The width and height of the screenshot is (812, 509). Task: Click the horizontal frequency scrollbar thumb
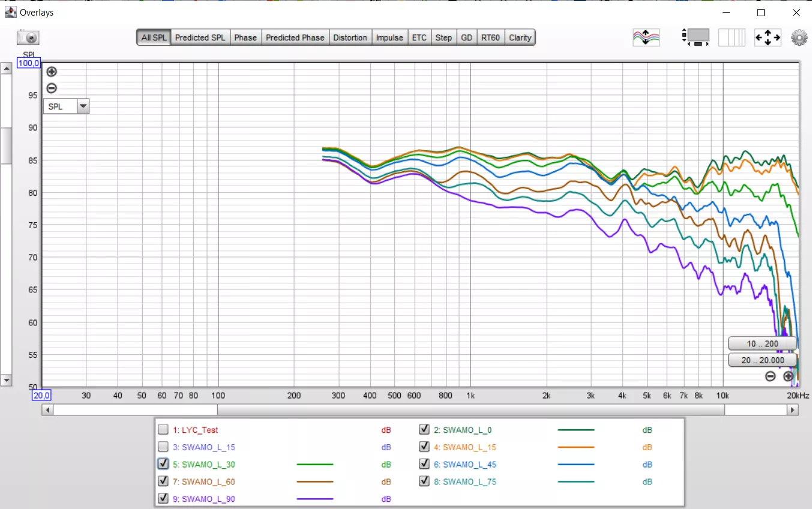pyautogui.click(x=471, y=410)
